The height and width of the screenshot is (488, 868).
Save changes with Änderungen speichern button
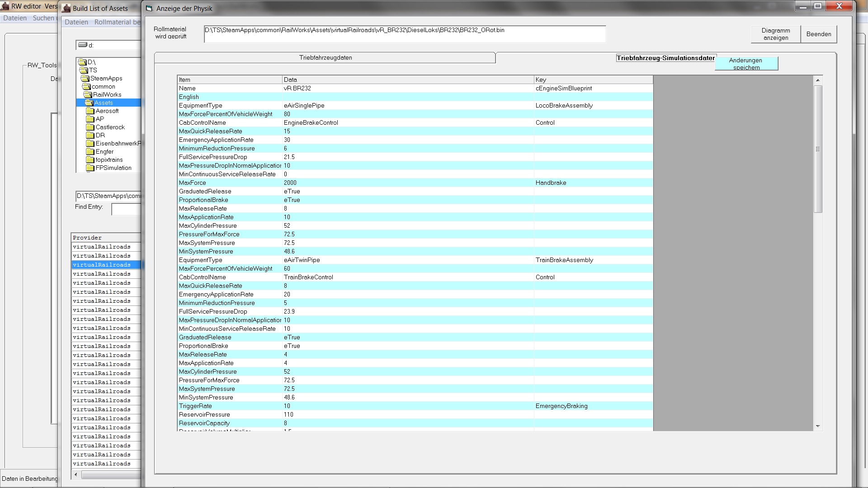click(x=746, y=63)
